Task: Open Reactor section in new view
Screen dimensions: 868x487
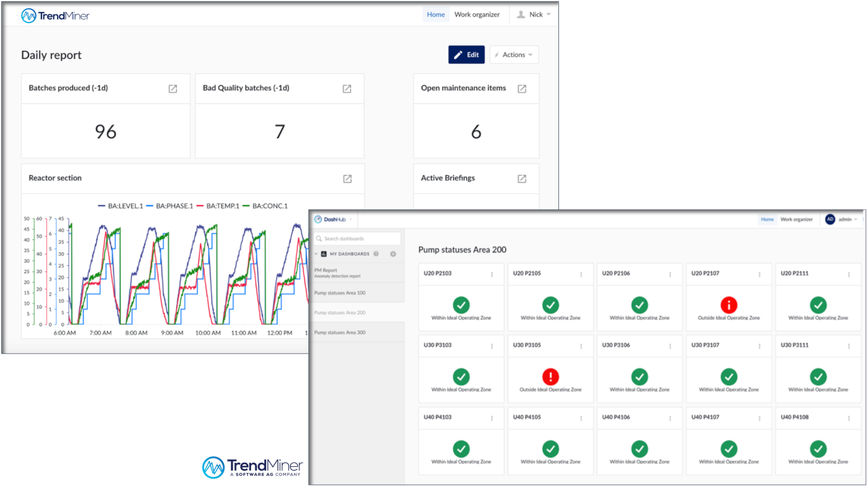Action: point(347,179)
